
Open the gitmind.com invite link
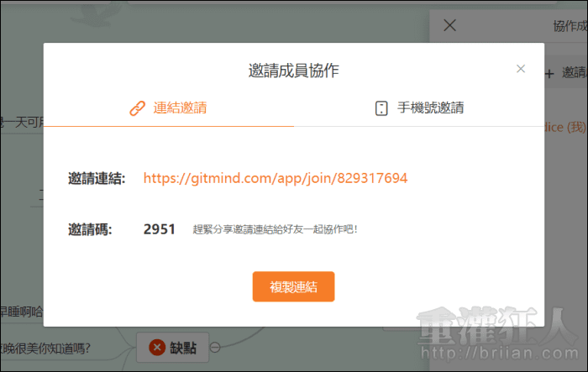coord(275,178)
